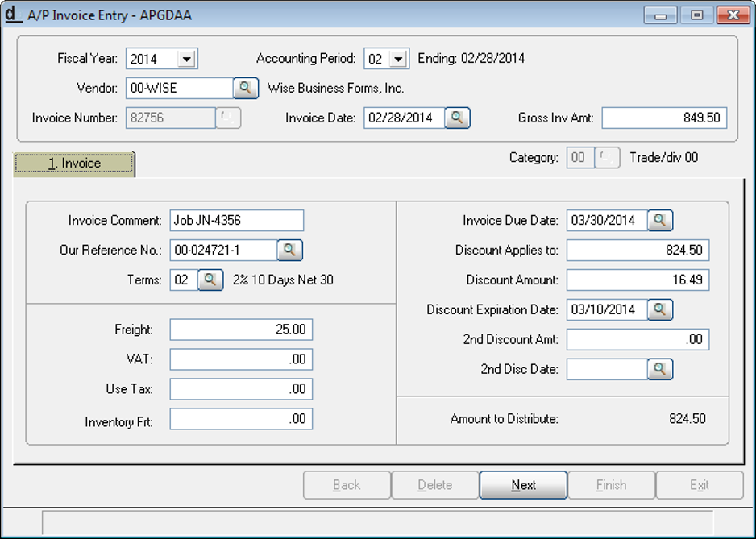
Task: Click the empty 2nd Disc Date field
Action: coord(607,369)
